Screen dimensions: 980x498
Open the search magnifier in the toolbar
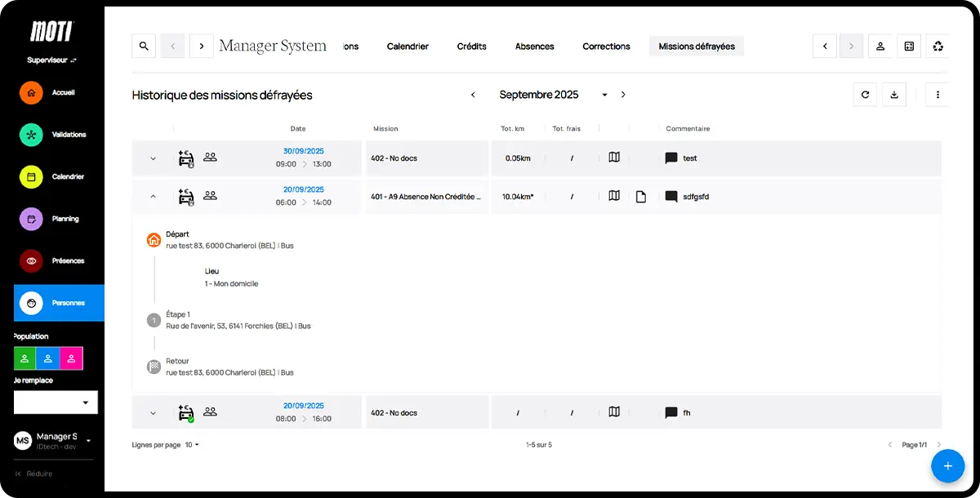tap(143, 46)
